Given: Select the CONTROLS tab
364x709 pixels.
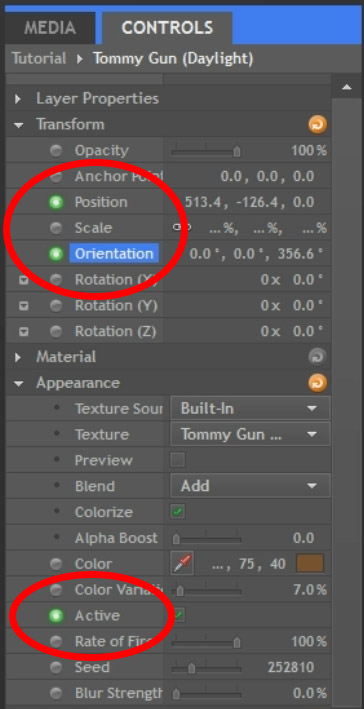Looking at the screenshot, I should (x=167, y=28).
